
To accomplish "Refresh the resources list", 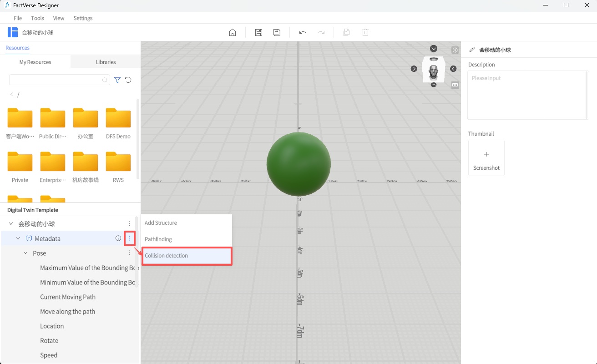I will click(x=128, y=80).
